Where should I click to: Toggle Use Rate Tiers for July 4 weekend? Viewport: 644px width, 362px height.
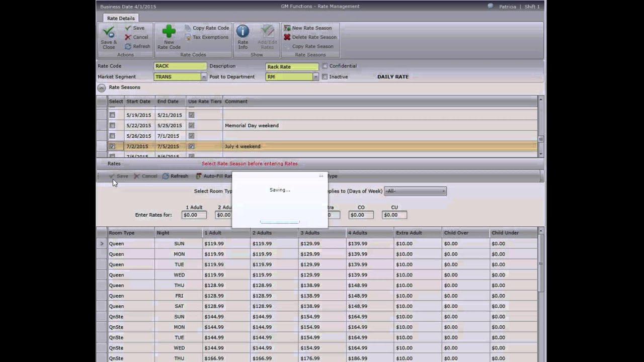191,146
